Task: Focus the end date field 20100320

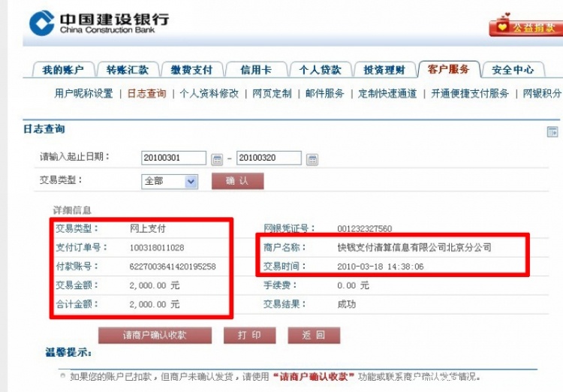Action: (269, 158)
